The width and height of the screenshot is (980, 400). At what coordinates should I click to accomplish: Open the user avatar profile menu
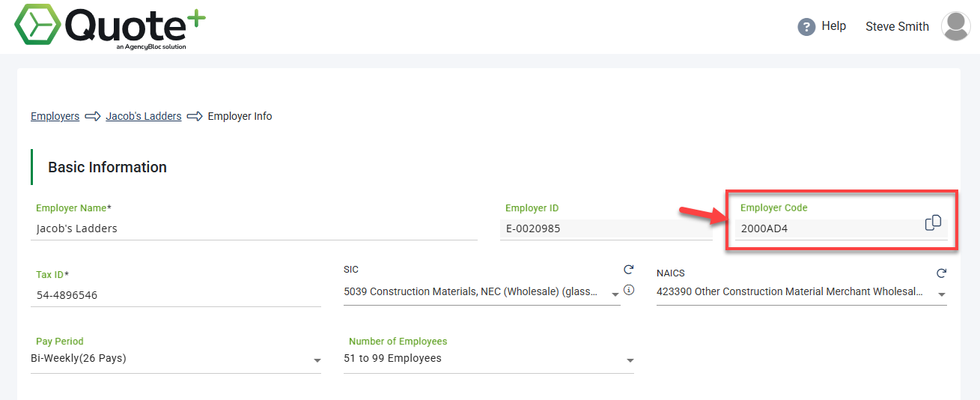[x=955, y=26]
